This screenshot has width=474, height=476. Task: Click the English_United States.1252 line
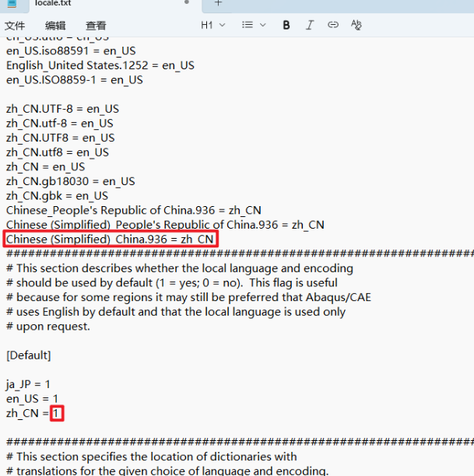(x=100, y=65)
